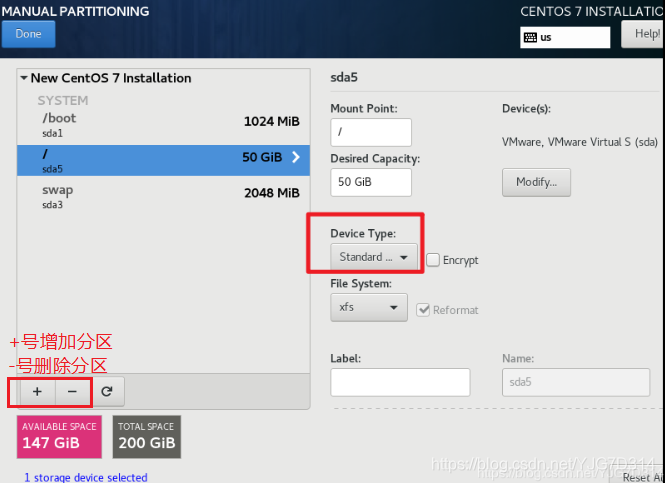The height and width of the screenshot is (483, 665).
Task: Click the Help! button
Action: click(x=643, y=34)
